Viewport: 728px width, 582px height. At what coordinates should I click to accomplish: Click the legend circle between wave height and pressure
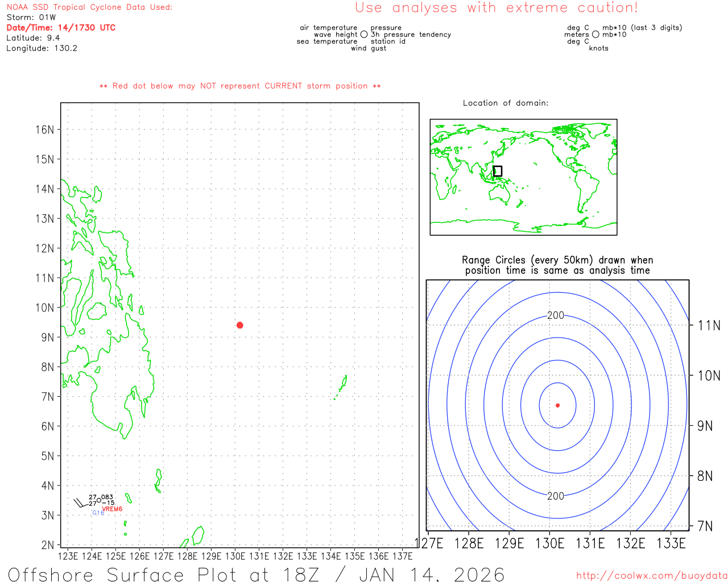click(364, 35)
